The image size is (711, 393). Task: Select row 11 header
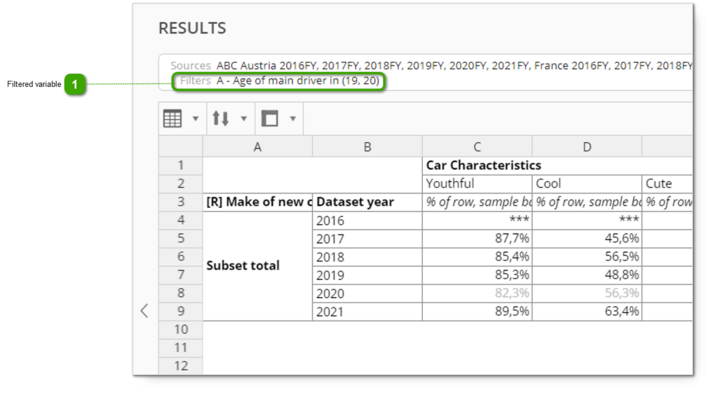point(180,348)
